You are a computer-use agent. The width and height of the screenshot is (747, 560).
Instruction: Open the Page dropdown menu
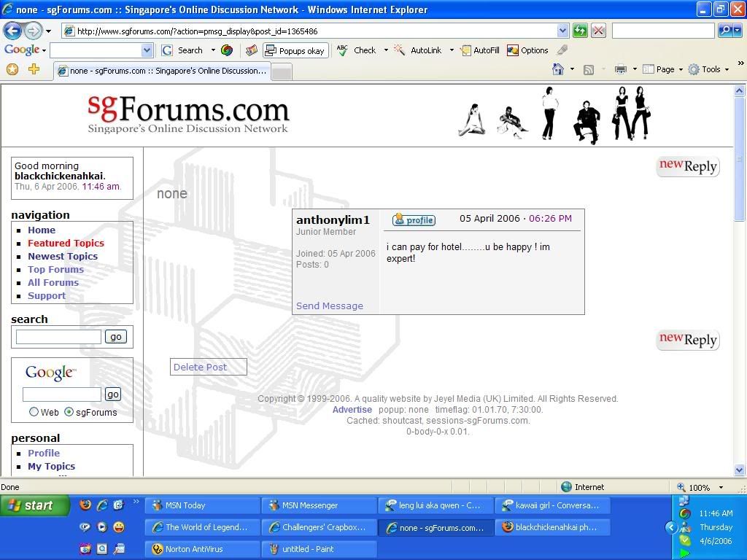point(662,69)
